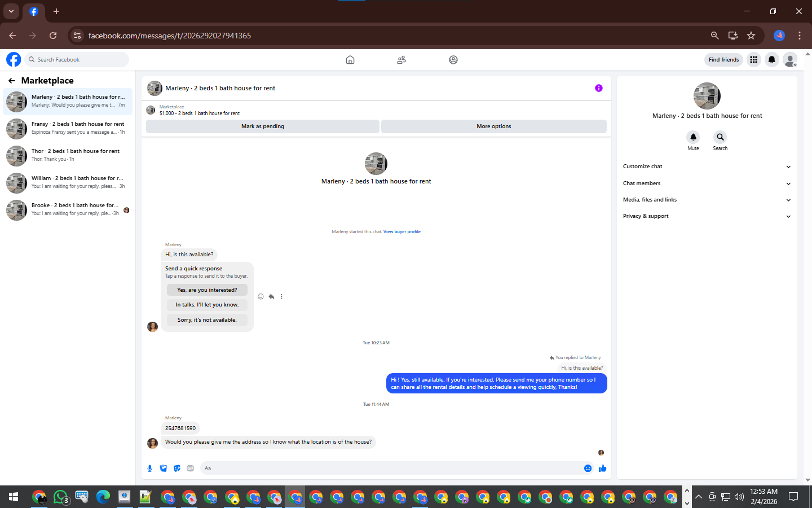Click More options listing button
Viewport: 812px width, 508px height.
coord(494,126)
